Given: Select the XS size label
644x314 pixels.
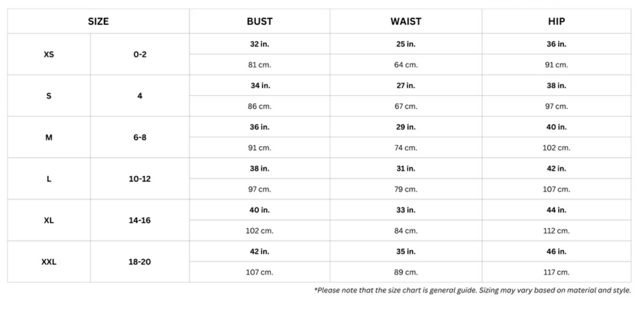Looking at the screenshot, I should [x=49, y=54].
